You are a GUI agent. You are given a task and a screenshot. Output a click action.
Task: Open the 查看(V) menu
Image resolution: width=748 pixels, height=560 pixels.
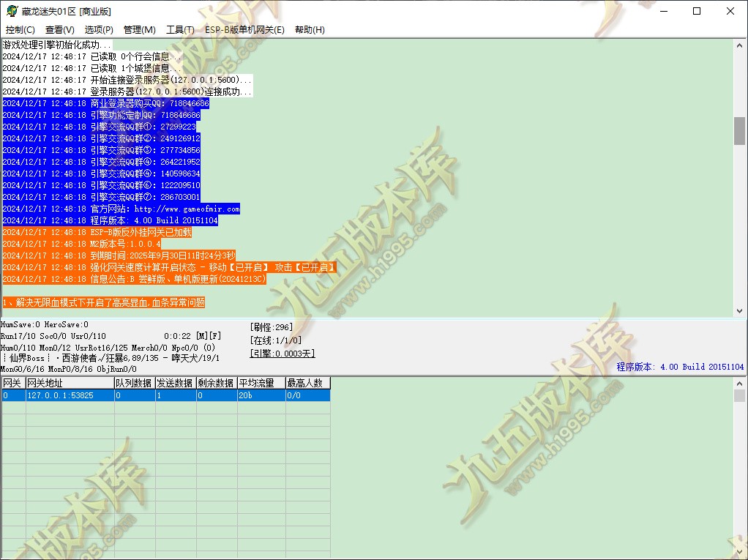59,29
